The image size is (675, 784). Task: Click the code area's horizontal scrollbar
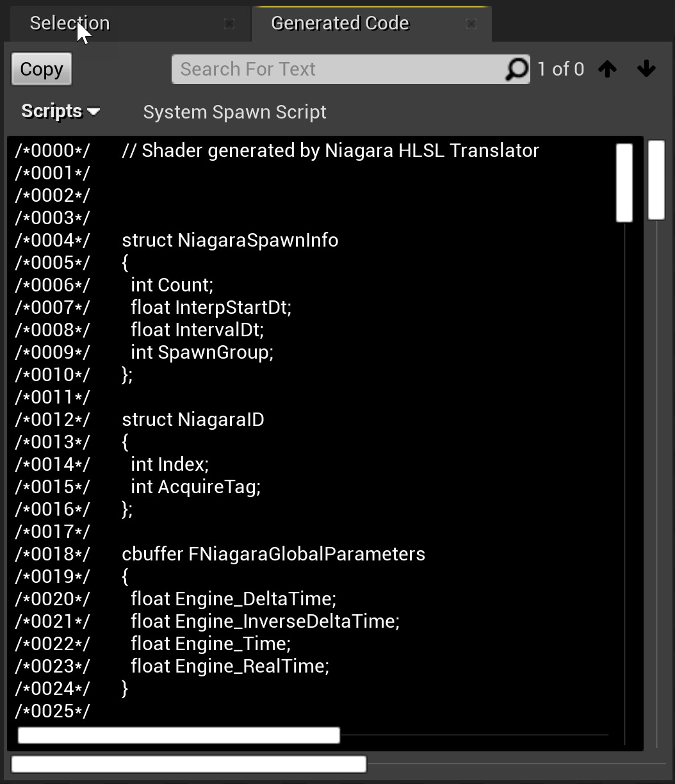[x=179, y=735]
